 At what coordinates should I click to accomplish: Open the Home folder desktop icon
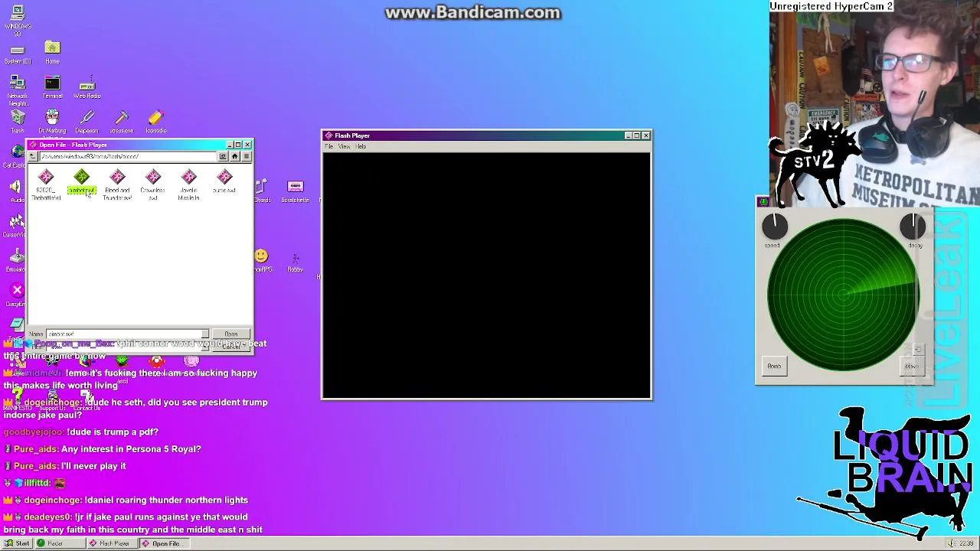point(52,53)
